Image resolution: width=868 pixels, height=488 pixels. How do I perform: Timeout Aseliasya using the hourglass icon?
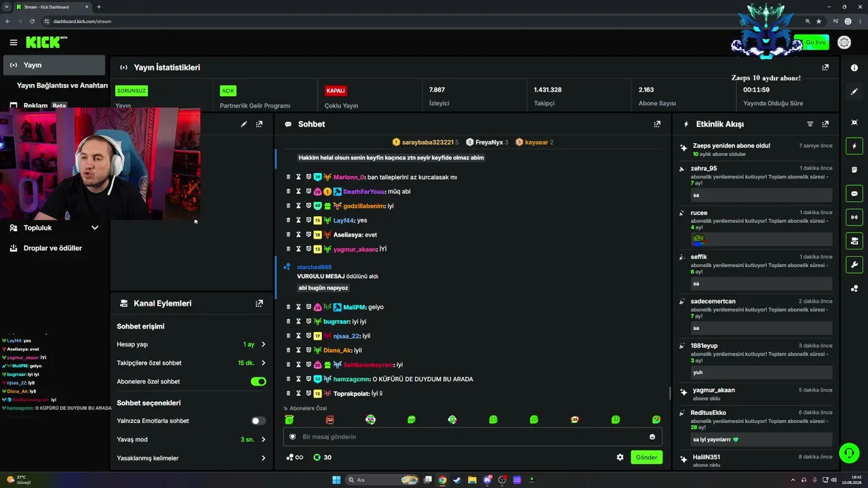pyautogui.click(x=298, y=235)
